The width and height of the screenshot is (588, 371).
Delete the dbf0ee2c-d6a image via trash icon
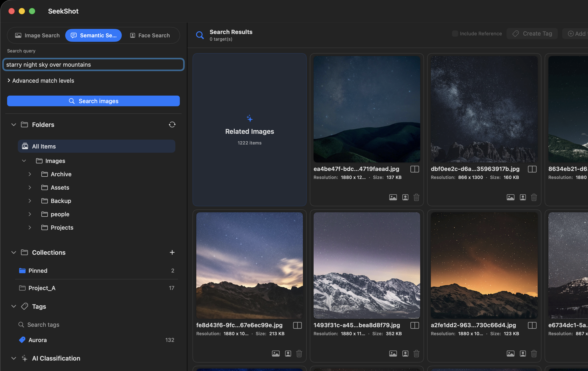point(534,197)
